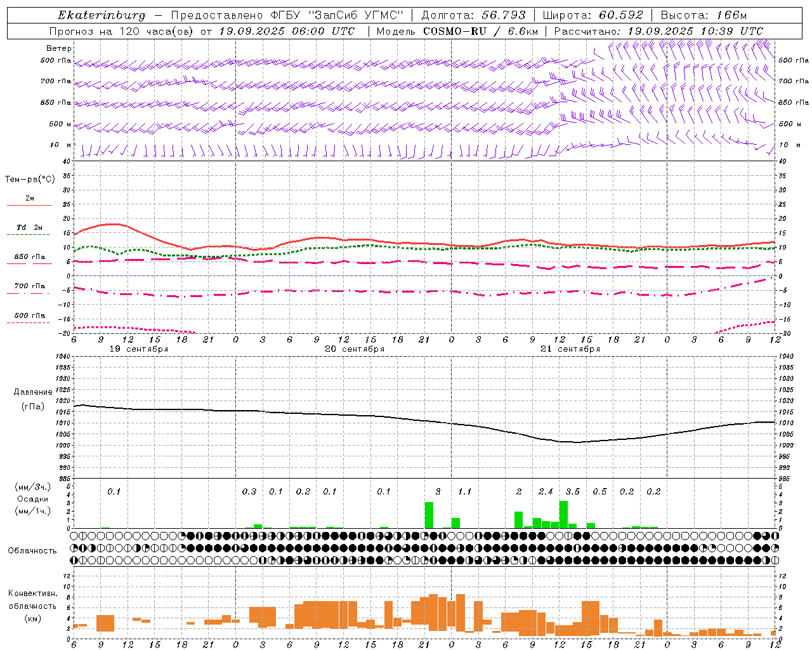Click the 'Рассчитано: 19.09.2025 10:39 UTC' timestamp
The image size is (812, 650).
tap(658, 31)
